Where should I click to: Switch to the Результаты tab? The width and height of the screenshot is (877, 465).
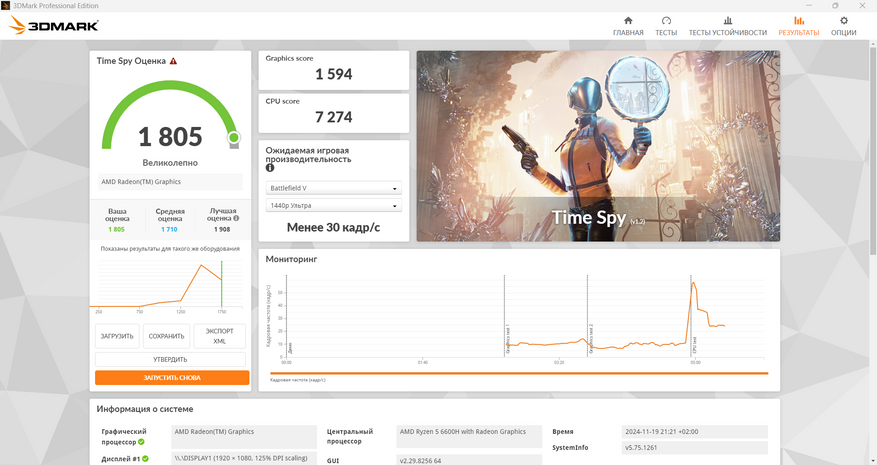point(799,26)
